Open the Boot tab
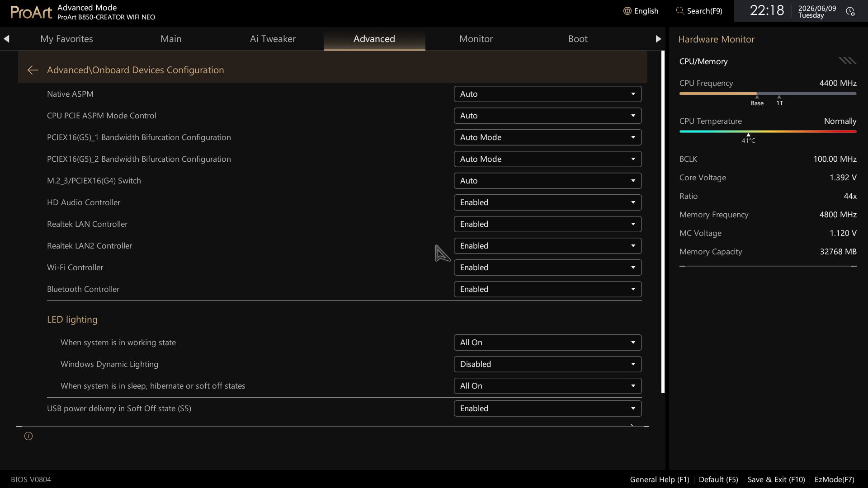 pyautogui.click(x=578, y=39)
